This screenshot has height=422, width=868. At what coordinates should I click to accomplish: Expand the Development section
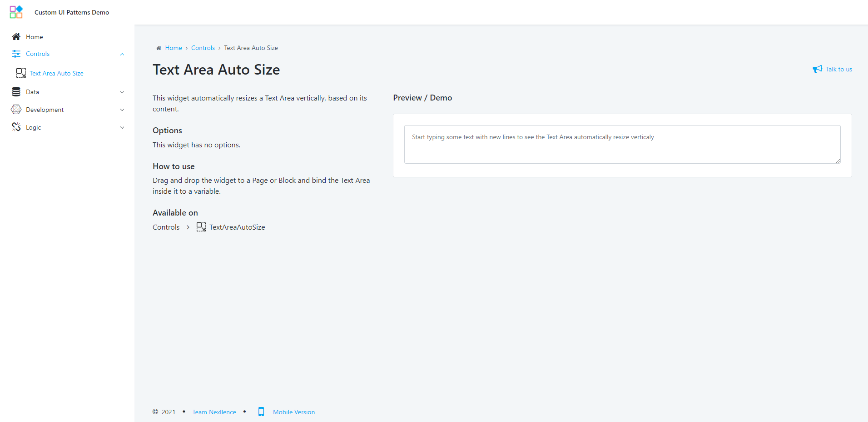click(x=122, y=110)
